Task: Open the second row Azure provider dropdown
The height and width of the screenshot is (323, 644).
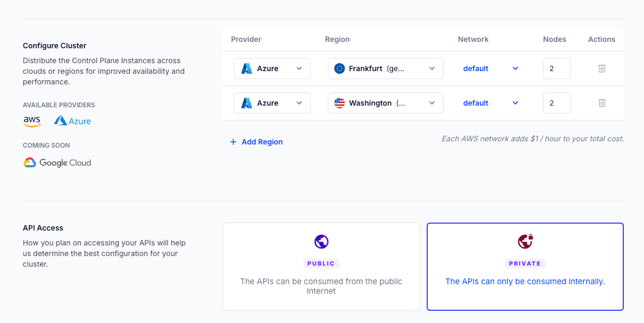Action: pos(272,103)
